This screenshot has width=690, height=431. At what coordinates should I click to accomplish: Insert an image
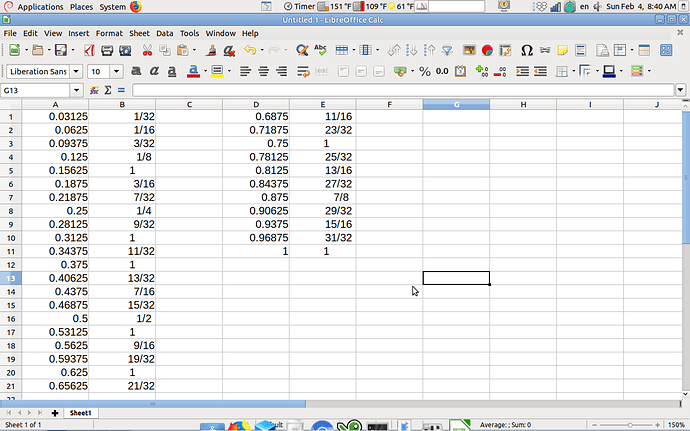[x=469, y=50]
